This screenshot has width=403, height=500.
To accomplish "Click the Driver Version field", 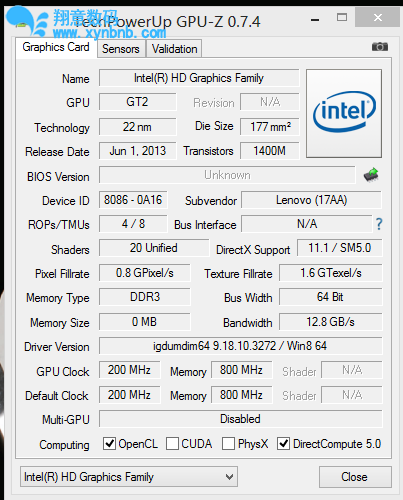I will pyautogui.click(x=240, y=346).
